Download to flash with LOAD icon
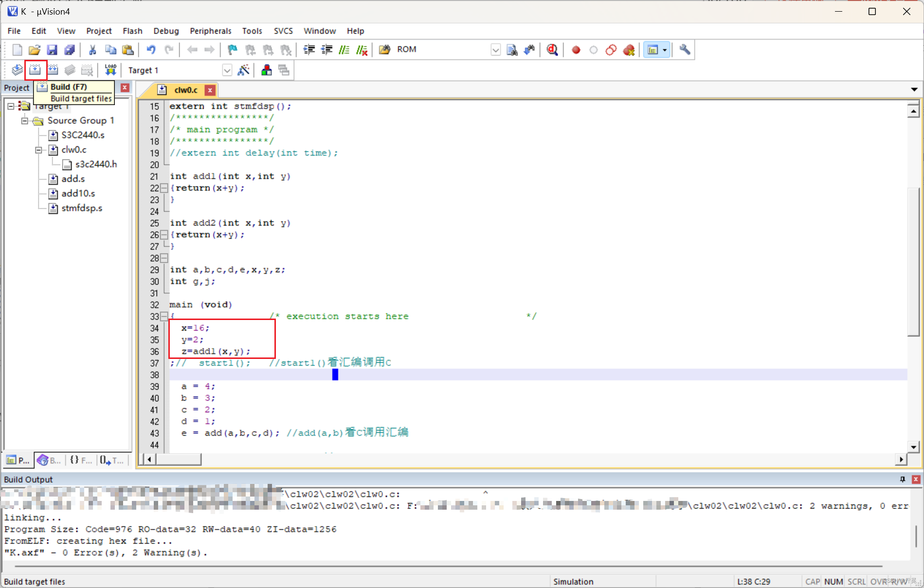The height and width of the screenshot is (588, 924). point(110,70)
